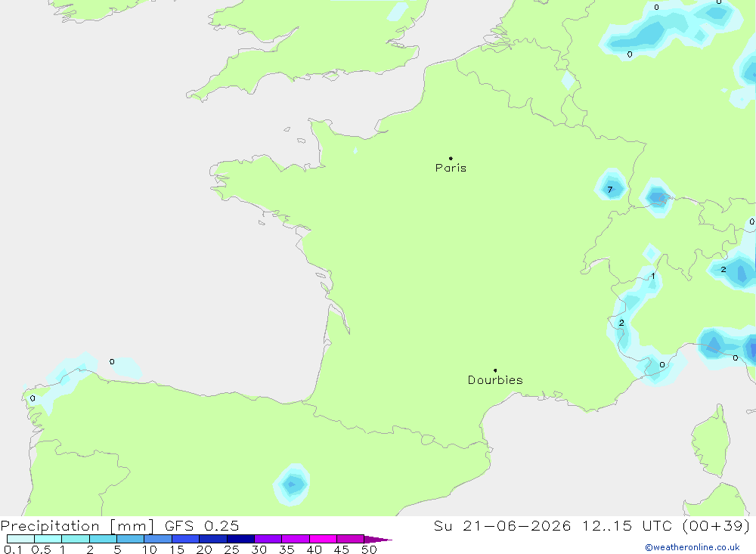Pick the 35–40 mm purple legend swatch
This screenshot has height=554, width=756.
pos(296,539)
